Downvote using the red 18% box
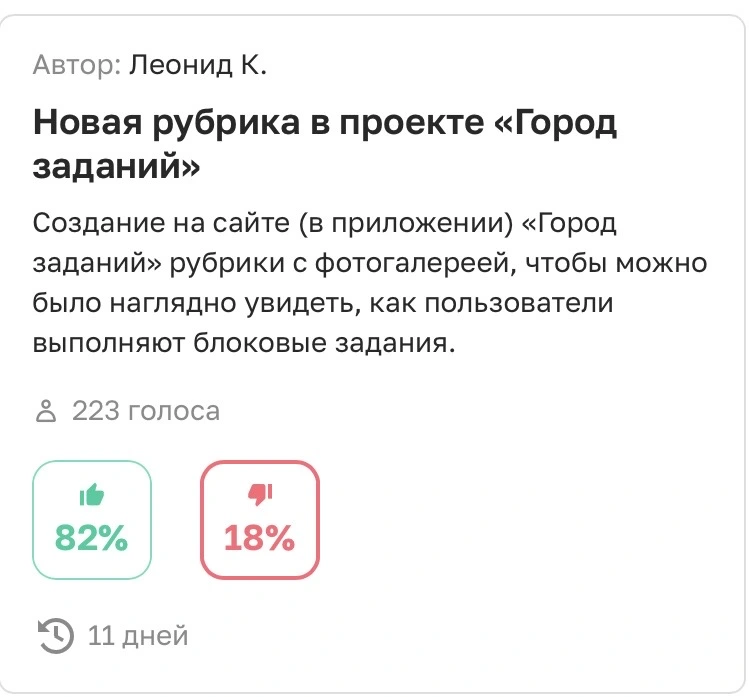749x697 pixels. (x=260, y=520)
